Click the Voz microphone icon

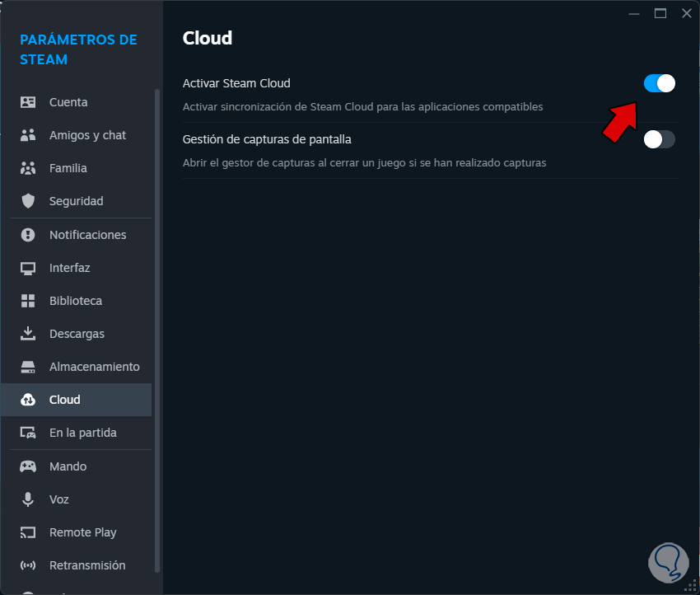tap(28, 499)
